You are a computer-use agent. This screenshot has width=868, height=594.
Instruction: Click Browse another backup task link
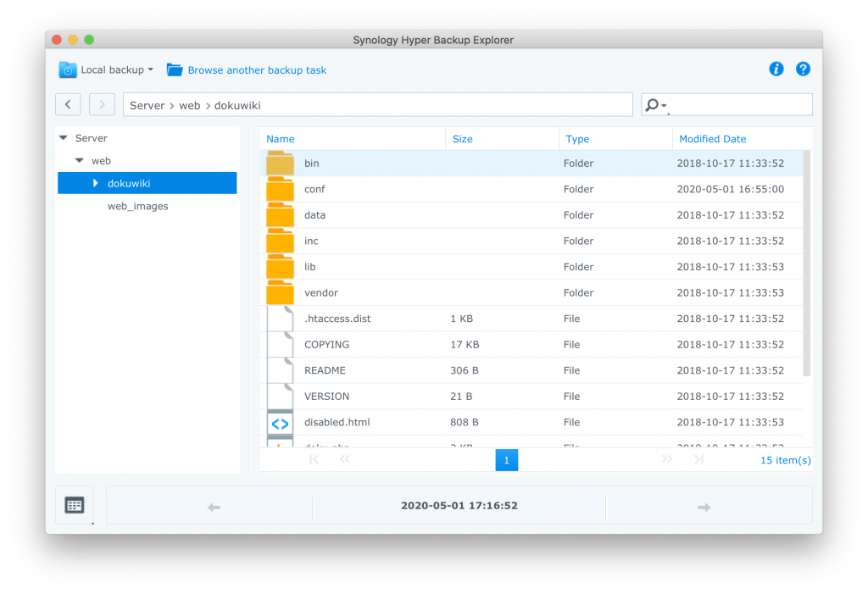tap(257, 70)
